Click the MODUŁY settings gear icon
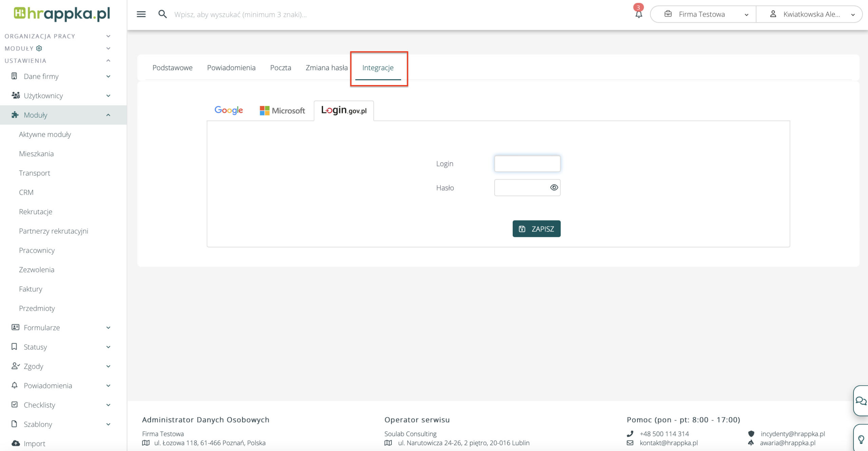This screenshot has width=868, height=451. [x=39, y=48]
